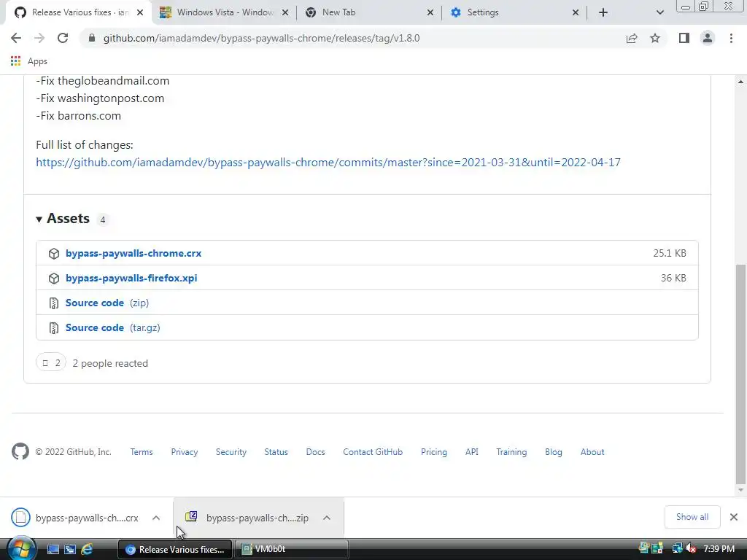Bookmark this page with the star icon
The width and height of the screenshot is (747, 560).
[x=655, y=38]
